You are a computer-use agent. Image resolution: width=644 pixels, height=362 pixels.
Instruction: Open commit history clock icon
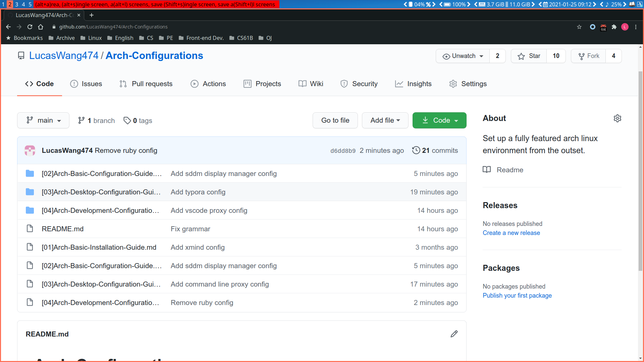point(416,150)
